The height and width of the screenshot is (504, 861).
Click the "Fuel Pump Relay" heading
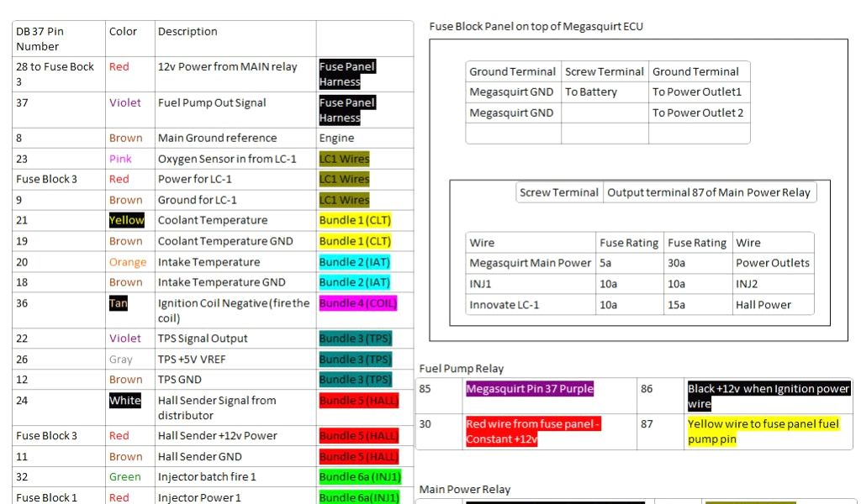(462, 369)
